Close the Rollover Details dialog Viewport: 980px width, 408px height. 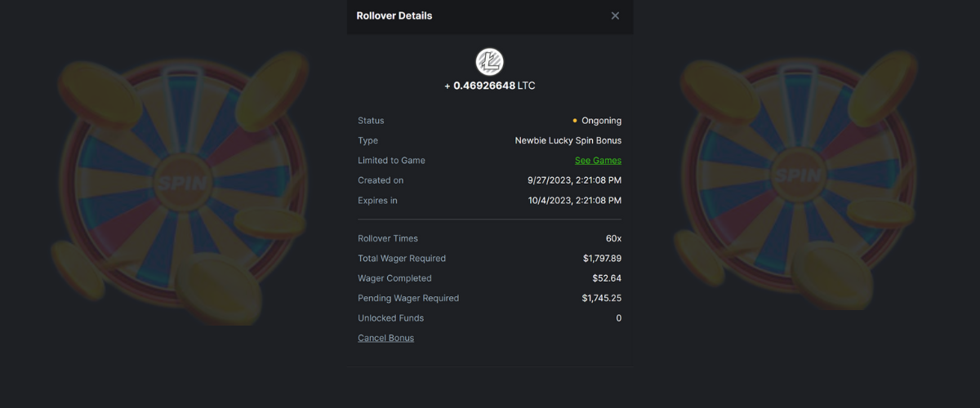(x=615, y=16)
